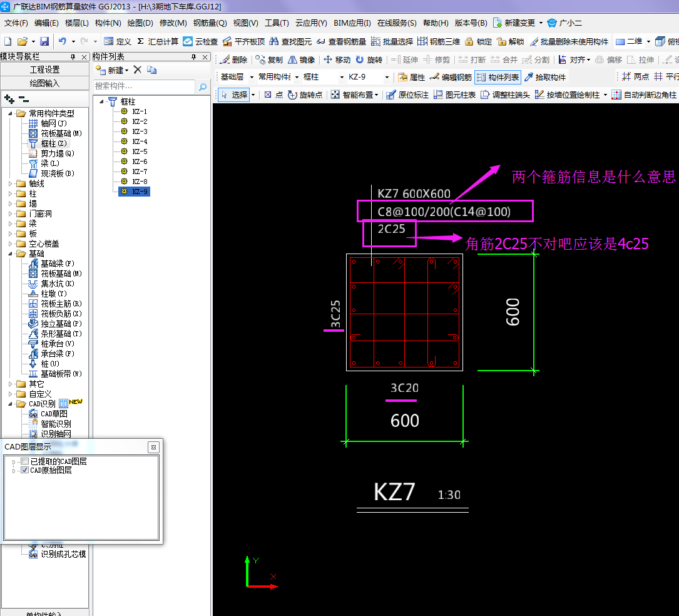Launch 云检查 cloud check
This screenshot has width=679, height=616.
click(200, 41)
